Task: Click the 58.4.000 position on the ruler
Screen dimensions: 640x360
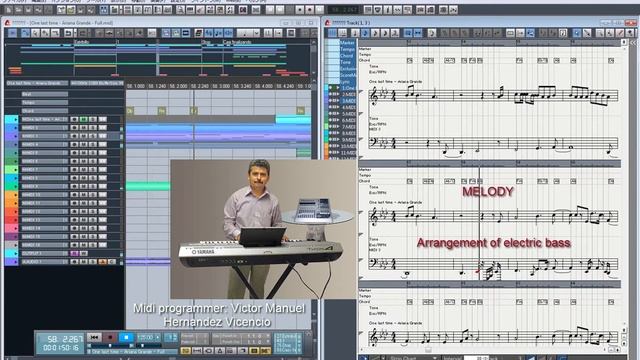Action: click(x=264, y=87)
